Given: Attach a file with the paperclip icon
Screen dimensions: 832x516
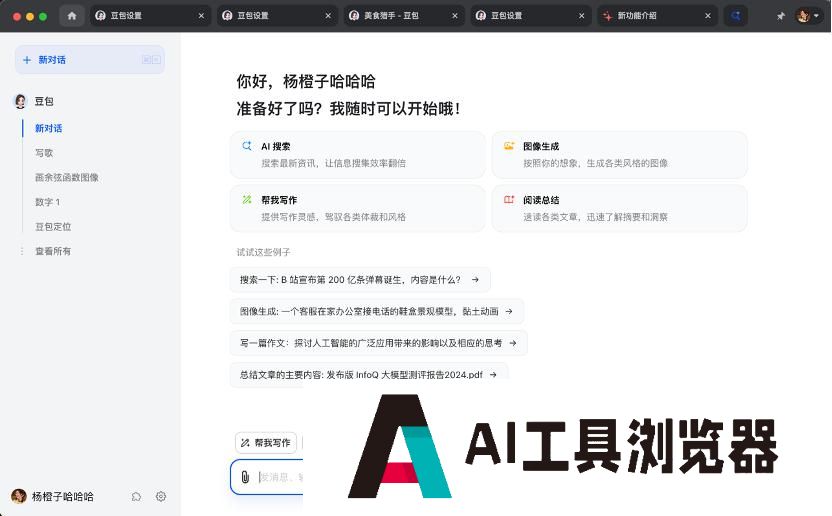Looking at the screenshot, I should 245,477.
